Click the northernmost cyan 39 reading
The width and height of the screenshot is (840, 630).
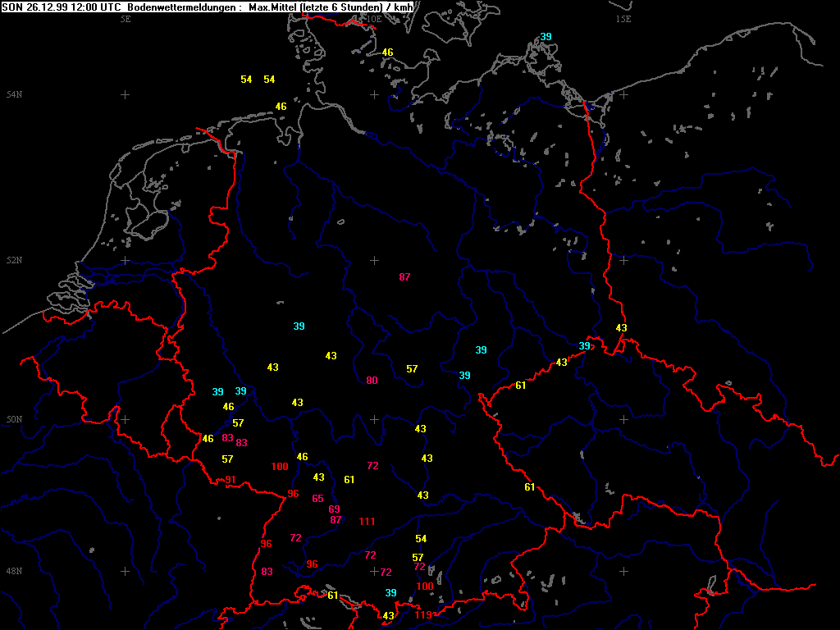tap(546, 37)
